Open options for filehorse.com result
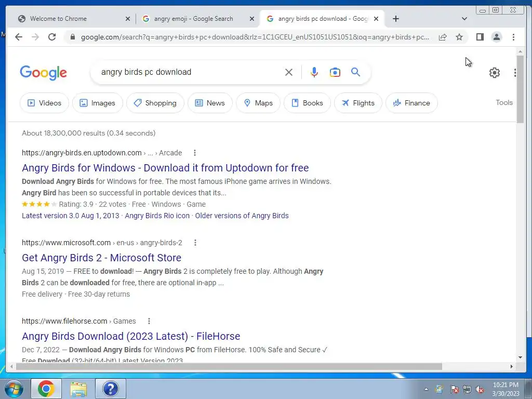 pyautogui.click(x=149, y=321)
